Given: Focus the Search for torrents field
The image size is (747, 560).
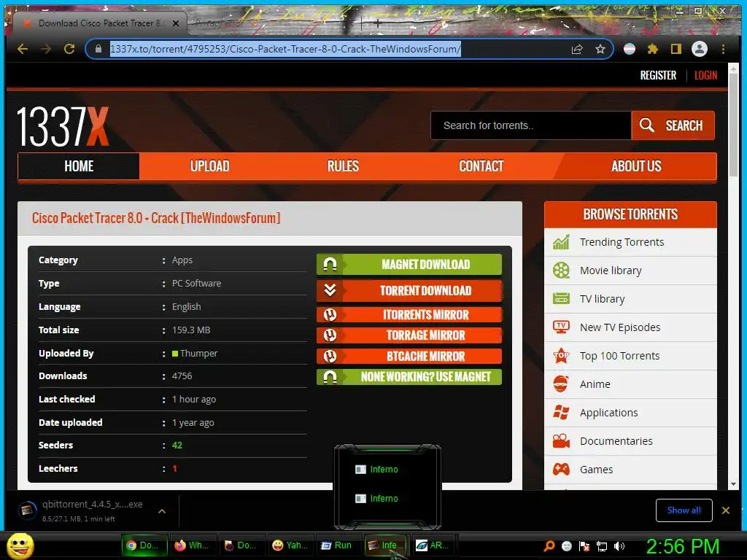Looking at the screenshot, I should (x=531, y=125).
